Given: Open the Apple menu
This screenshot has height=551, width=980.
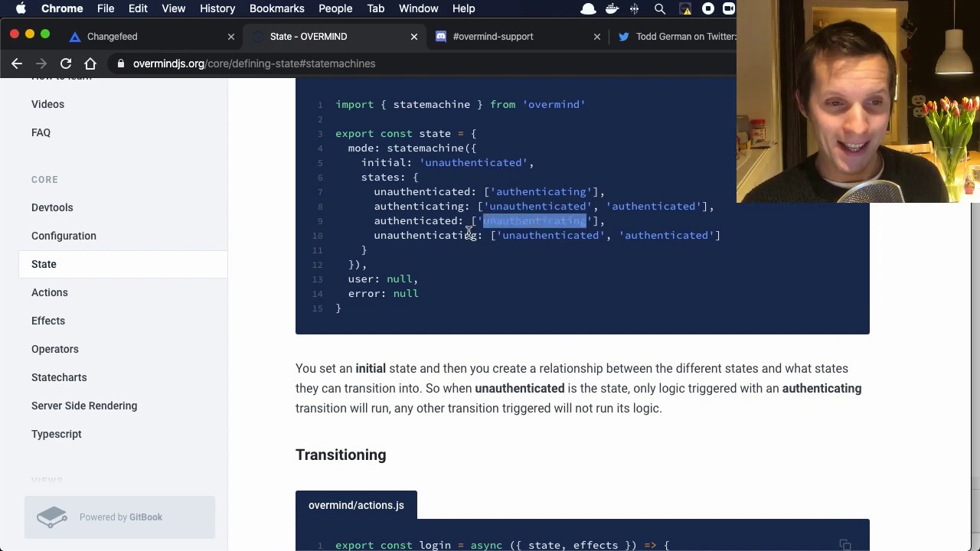Looking at the screenshot, I should tap(21, 8).
